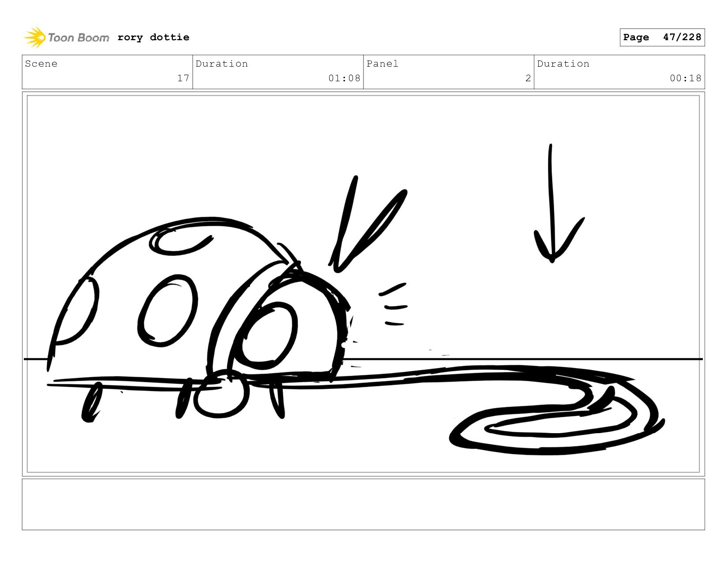Click the 'Page 47/228' box
Image resolution: width=728 pixels, height=563 pixels.
662,38
